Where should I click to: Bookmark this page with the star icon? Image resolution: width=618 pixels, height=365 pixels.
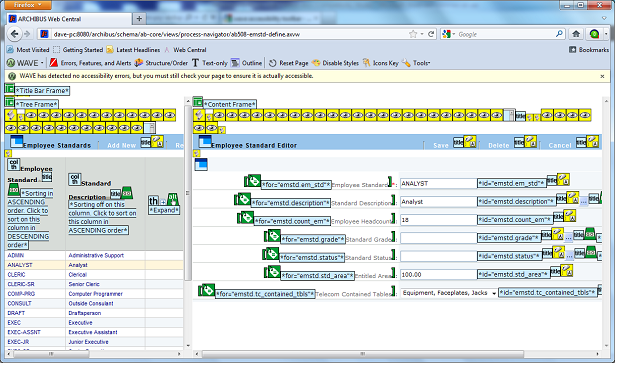coord(413,34)
